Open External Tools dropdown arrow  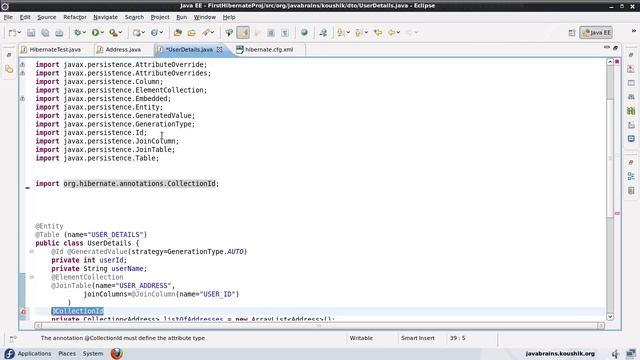tap(120, 33)
